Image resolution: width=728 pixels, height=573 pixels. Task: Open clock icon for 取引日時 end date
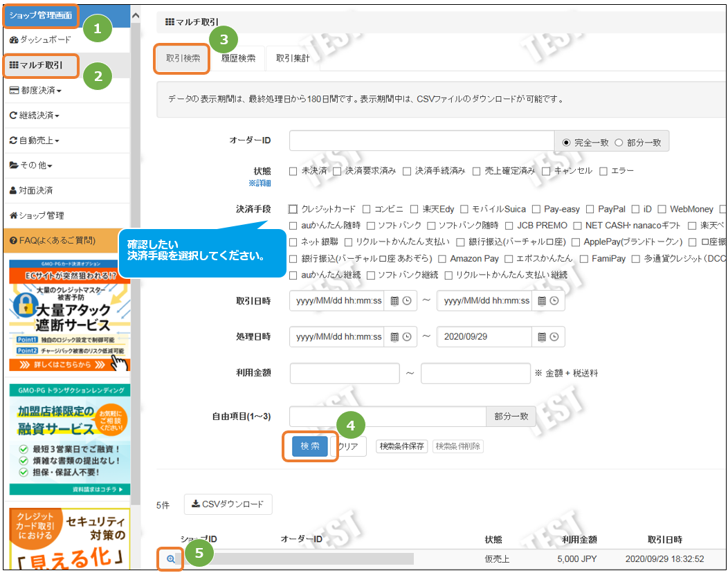554,301
